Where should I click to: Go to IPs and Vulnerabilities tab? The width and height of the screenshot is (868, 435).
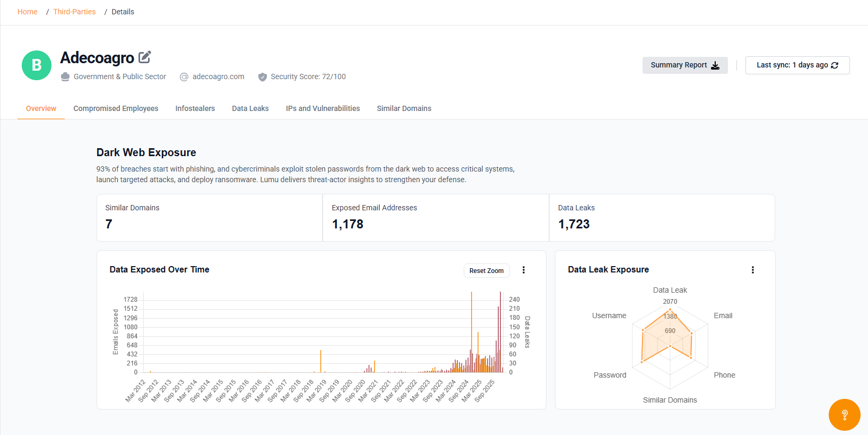click(x=323, y=108)
